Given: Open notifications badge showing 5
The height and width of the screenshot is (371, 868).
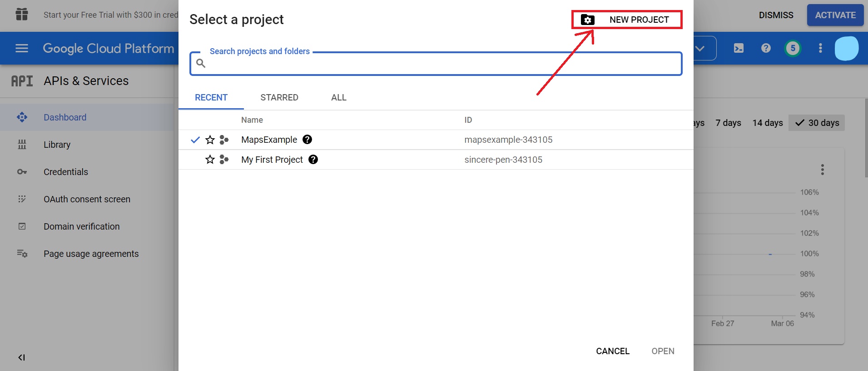Looking at the screenshot, I should click(793, 48).
